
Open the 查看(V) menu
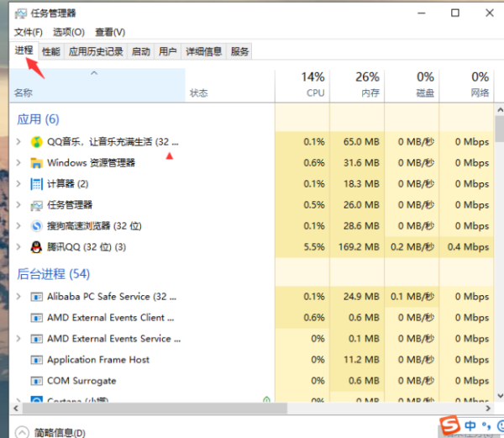[x=110, y=32]
